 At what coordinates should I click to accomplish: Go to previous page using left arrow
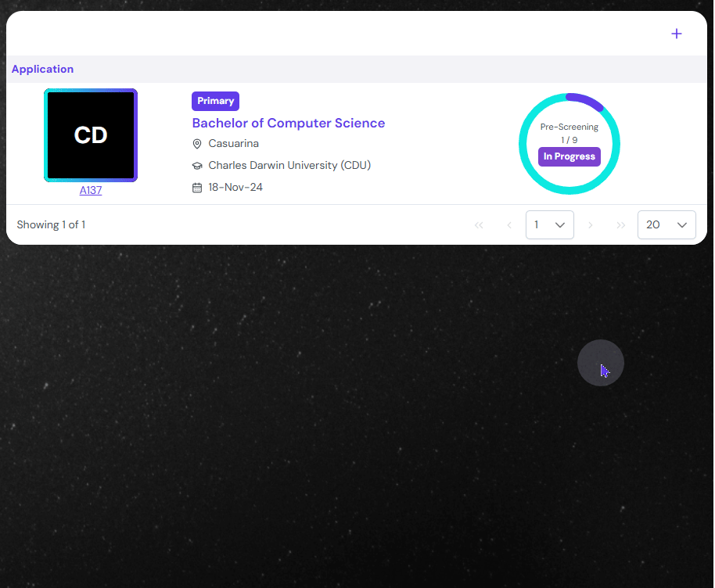(509, 225)
